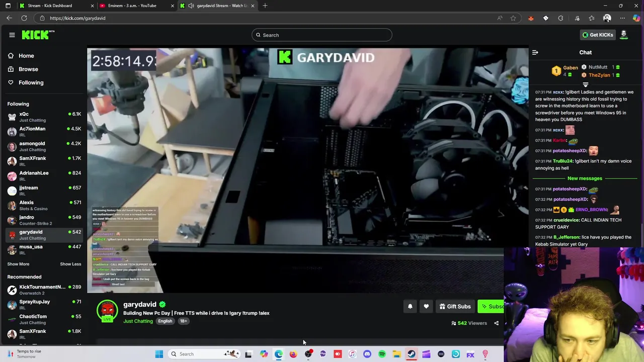Click the taskbar Search box

[x=204, y=354]
